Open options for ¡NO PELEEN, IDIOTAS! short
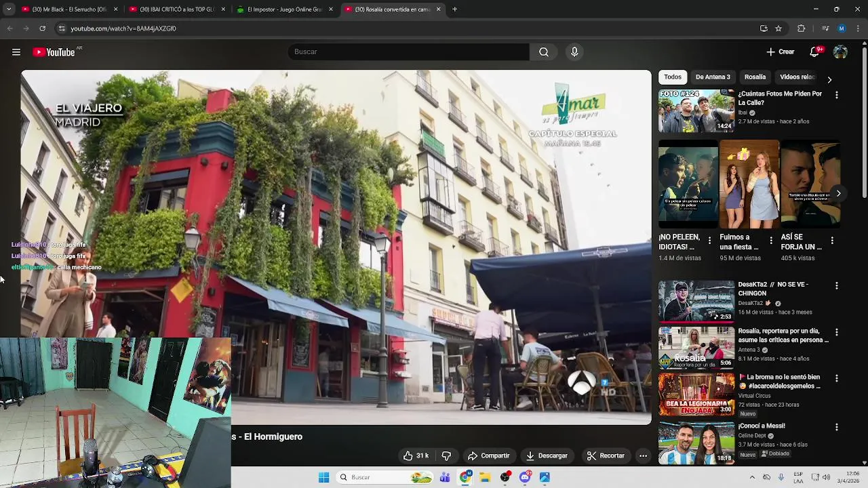The image size is (868, 488). tap(710, 241)
